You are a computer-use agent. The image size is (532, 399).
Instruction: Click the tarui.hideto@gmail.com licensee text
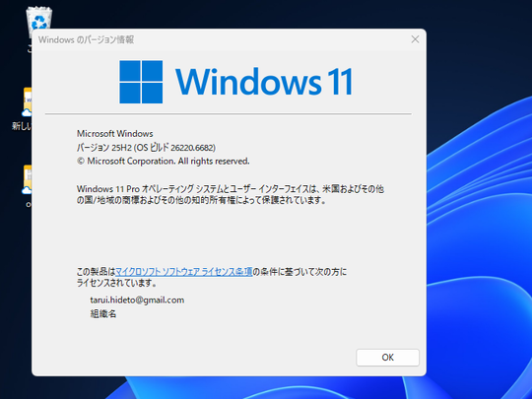coord(137,300)
